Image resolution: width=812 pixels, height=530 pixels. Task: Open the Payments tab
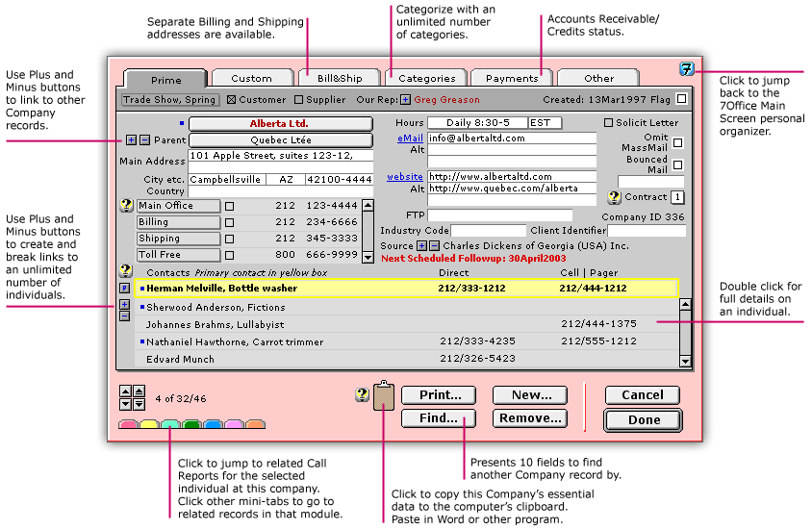pos(512,78)
